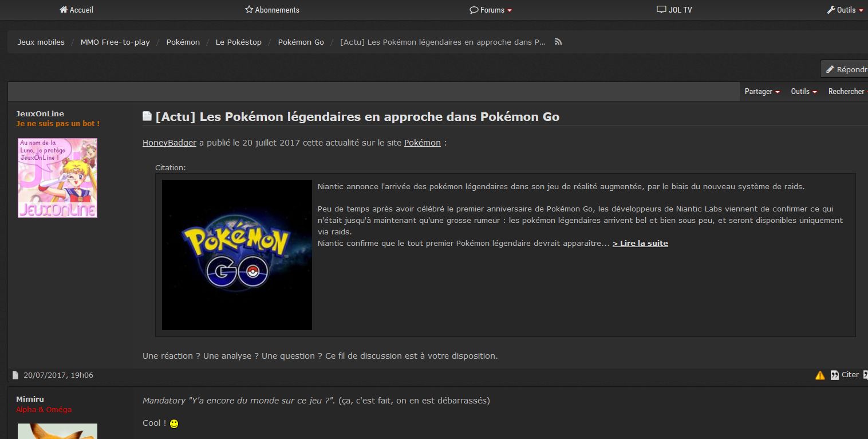Open the JeuxOnLine user profile name
This screenshot has width=868, height=439.
pos(40,113)
